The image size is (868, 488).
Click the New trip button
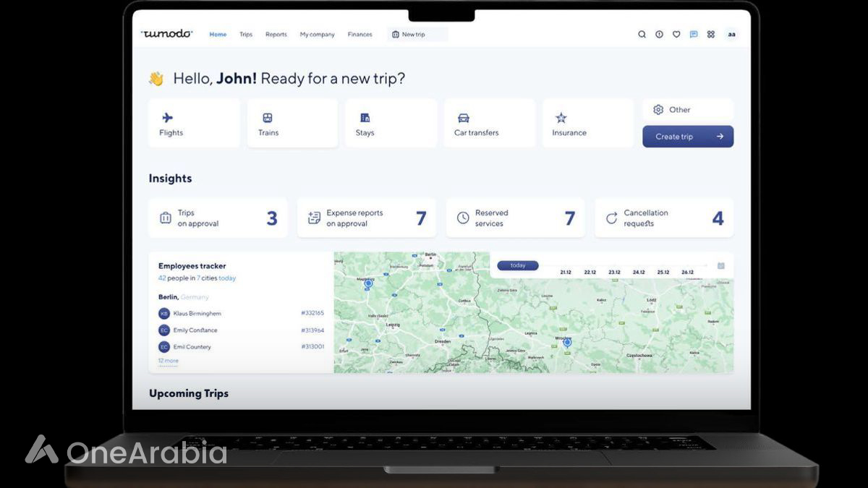click(x=417, y=35)
